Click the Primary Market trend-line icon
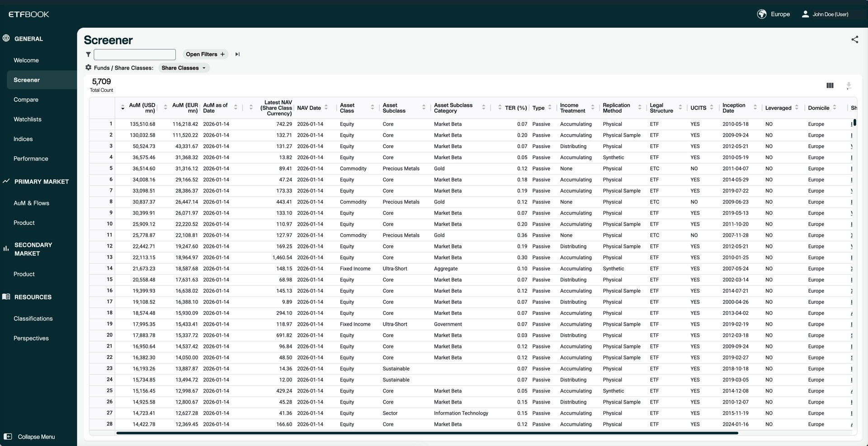868x446 pixels. (x=6, y=181)
